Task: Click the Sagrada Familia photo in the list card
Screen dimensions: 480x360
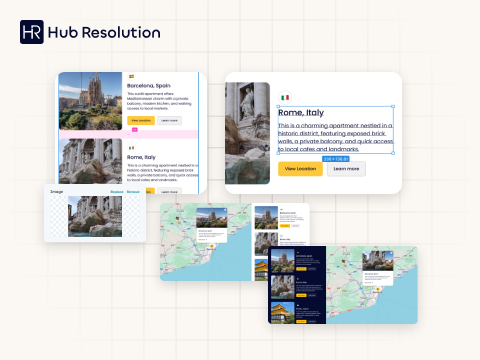Action: (90, 101)
